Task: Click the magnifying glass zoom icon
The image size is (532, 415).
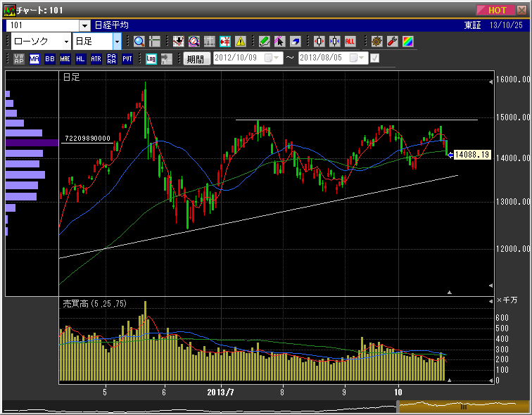Action: click(x=139, y=41)
